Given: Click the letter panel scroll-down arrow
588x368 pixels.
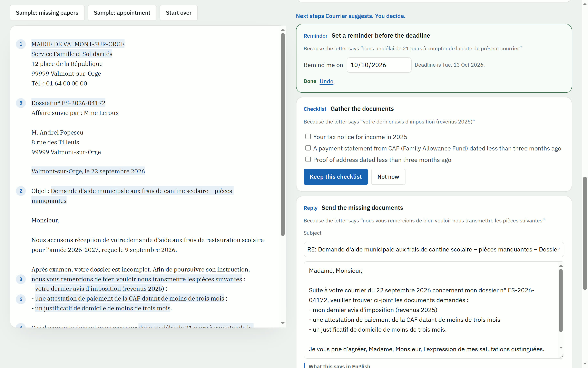Looking at the screenshot, I should (x=283, y=323).
